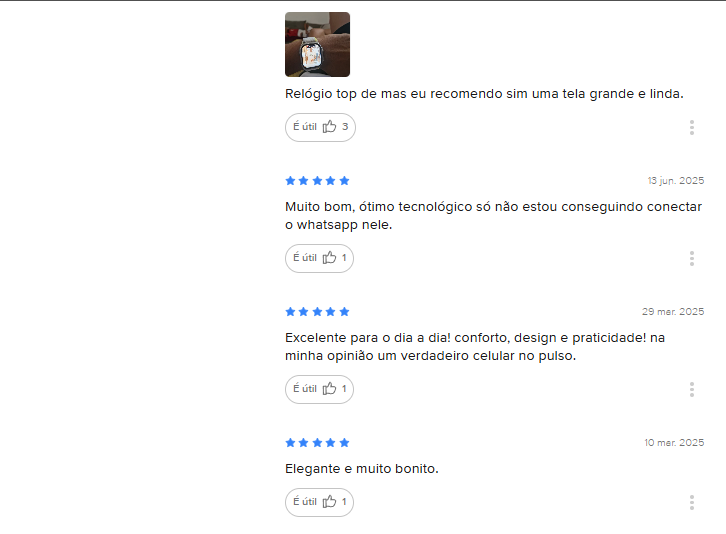
Task: Click 'É útil' under 'Elegante e muito bonito'
Action: [x=319, y=503]
